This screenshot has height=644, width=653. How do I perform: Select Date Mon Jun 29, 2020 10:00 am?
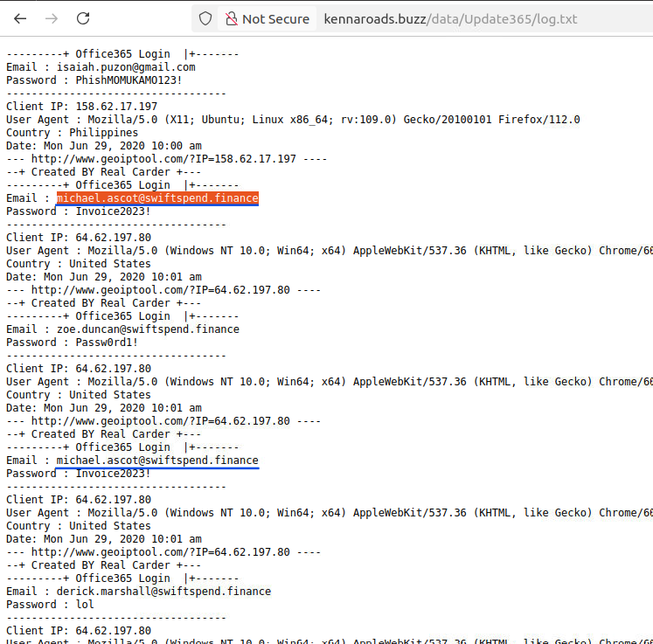click(x=104, y=146)
